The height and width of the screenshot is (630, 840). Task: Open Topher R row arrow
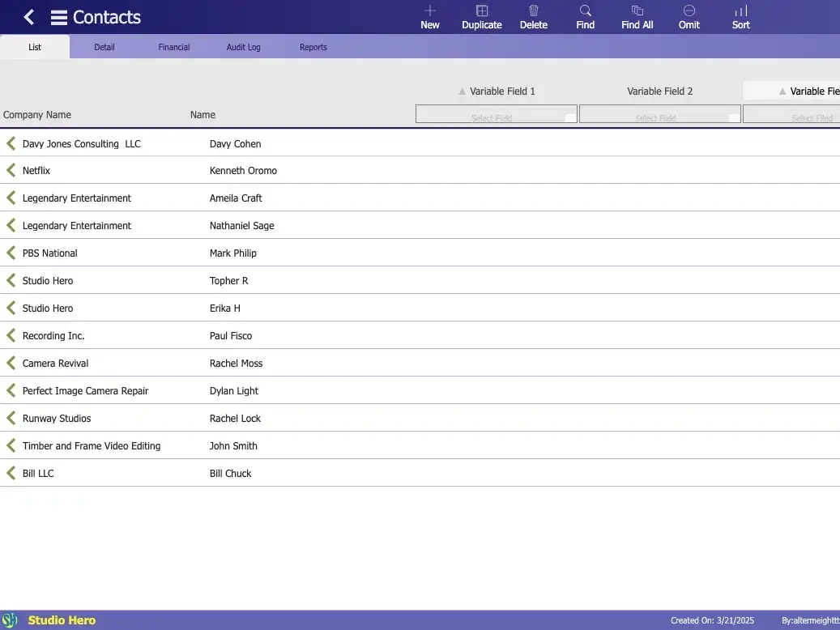[x=11, y=280]
